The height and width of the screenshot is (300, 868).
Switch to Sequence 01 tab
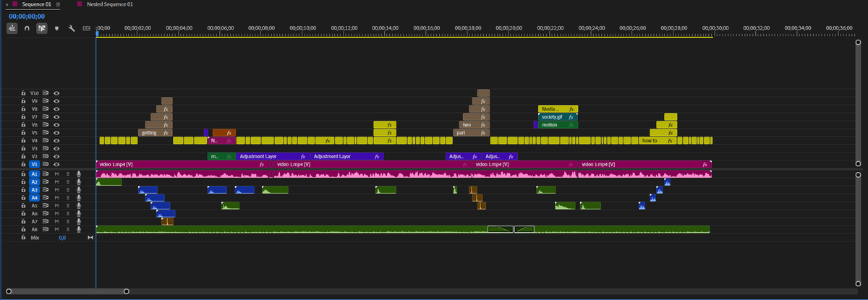pos(36,4)
